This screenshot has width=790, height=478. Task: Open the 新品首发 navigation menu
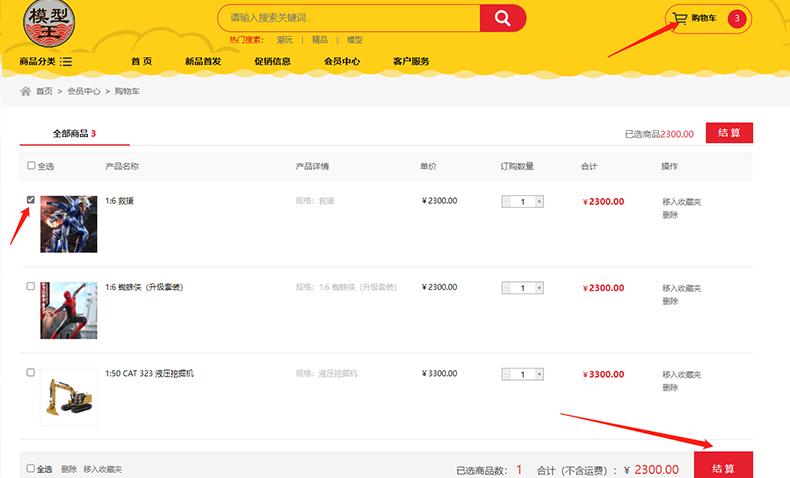[203, 62]
